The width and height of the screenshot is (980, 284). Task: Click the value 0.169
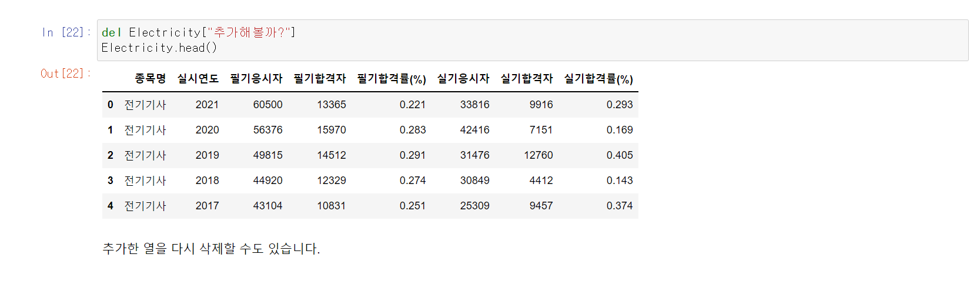click(x=620, y=130)
